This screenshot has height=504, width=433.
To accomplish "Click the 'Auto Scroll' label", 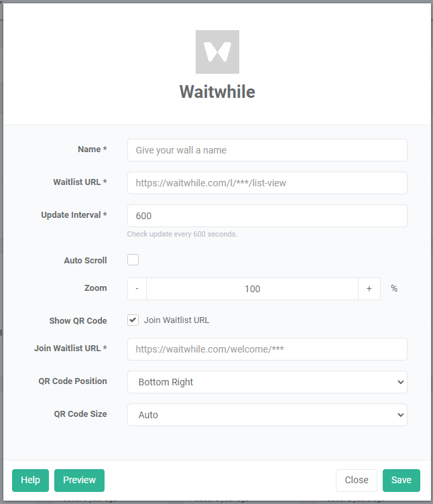I will pyautogui.click(x=85, y=260).
